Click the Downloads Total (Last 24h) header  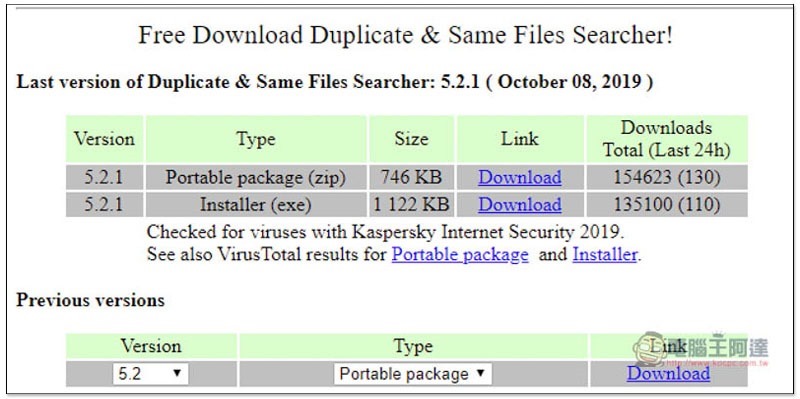(666, 139)
